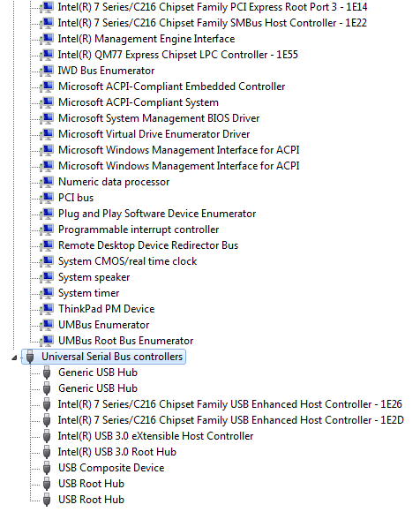The height and width of the screenshot is (512, 420).
Task: Click the icon next to Intel(R) Management Engine Interface
Action: tap(47, 39)
